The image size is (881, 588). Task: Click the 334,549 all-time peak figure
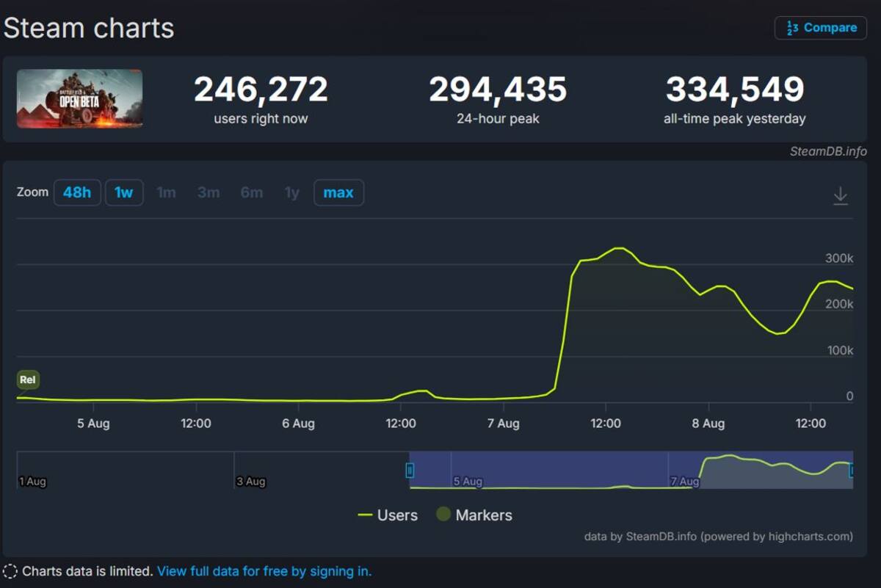point(735,90)
